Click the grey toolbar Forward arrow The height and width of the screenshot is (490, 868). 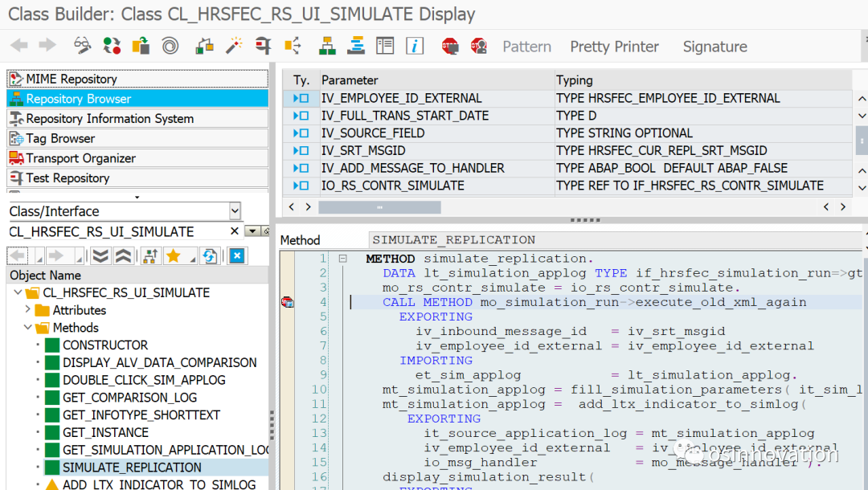click(x=47, y=45)
